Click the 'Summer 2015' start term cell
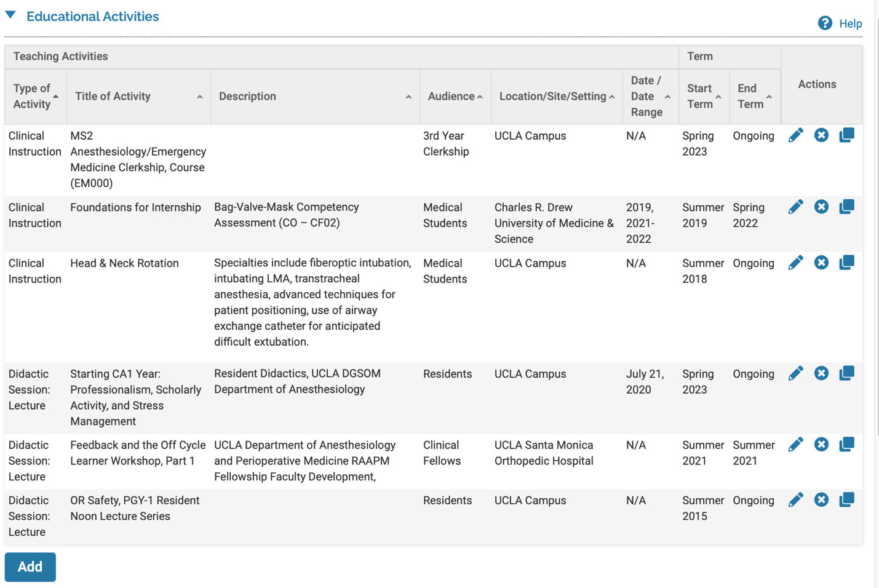 point(703,508)
